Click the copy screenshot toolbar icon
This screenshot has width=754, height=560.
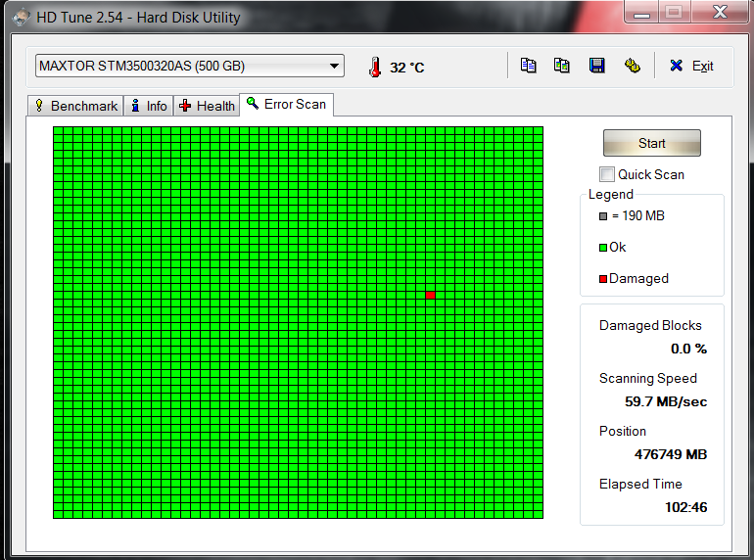point(562,66)
